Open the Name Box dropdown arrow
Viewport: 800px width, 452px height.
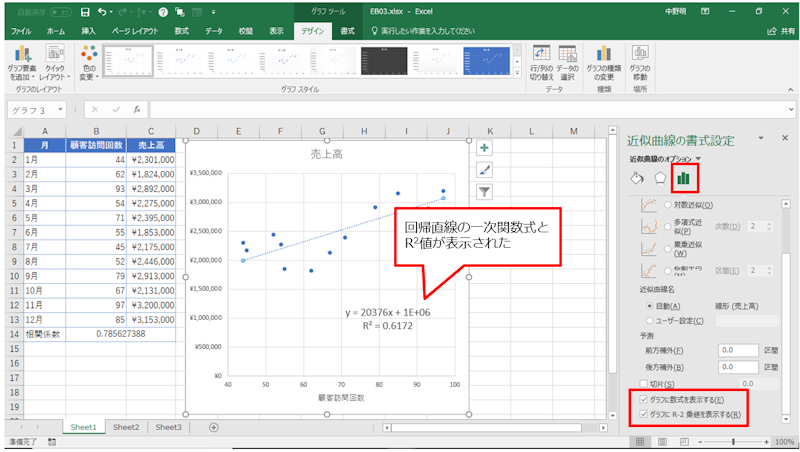(x=60, y=109)
